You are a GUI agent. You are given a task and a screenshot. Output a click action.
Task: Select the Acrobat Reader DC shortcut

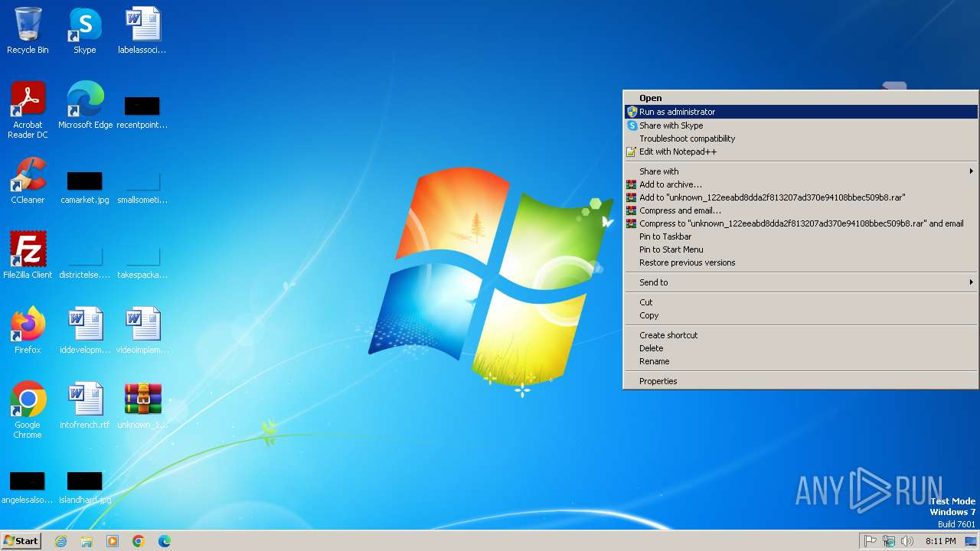[x=28, y=110]
